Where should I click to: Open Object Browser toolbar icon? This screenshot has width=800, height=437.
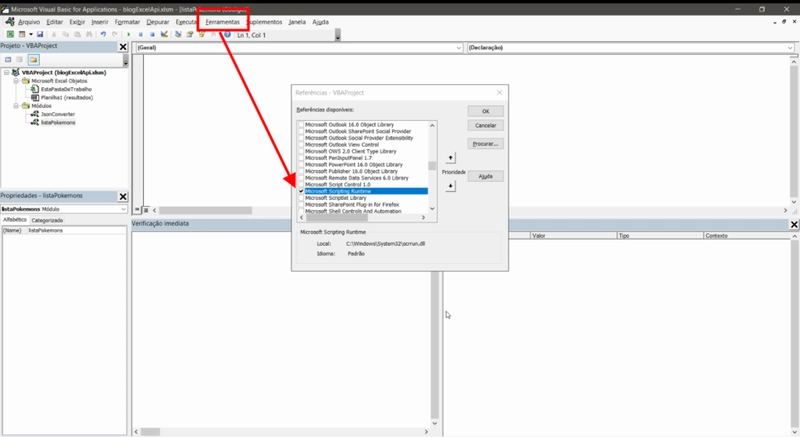pyautogui.click(x=202, y=34)
